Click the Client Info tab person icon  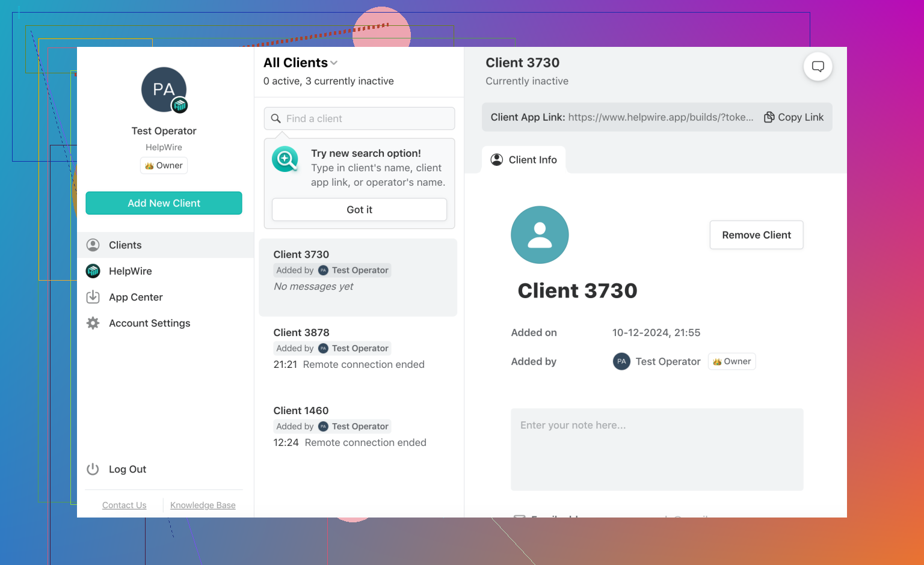pyautogui.click(x=497, y=160)
